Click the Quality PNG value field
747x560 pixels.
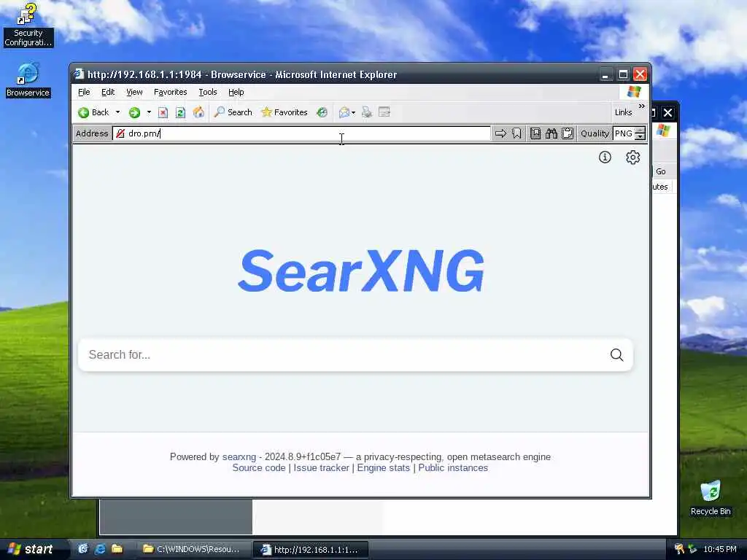[624, 133]
